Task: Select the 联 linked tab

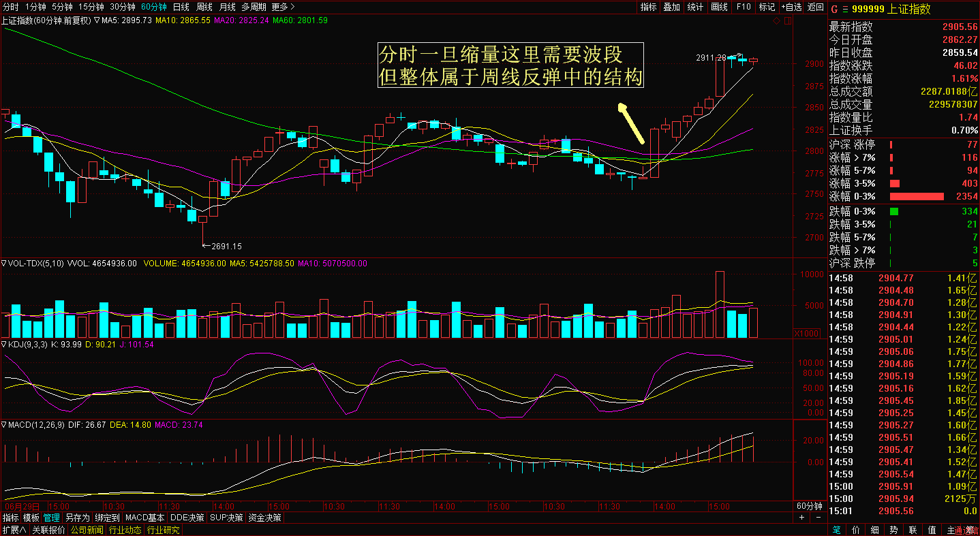Action: [x=913, y=530]
